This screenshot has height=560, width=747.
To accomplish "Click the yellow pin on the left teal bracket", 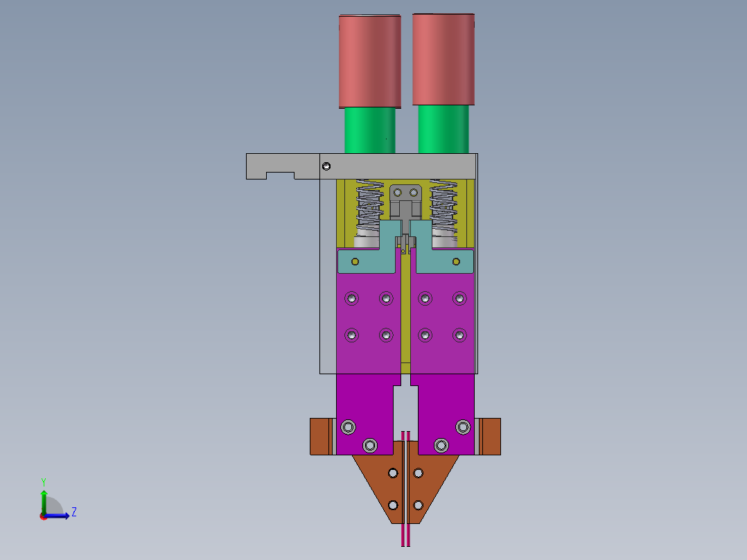I will coord(355,262).
